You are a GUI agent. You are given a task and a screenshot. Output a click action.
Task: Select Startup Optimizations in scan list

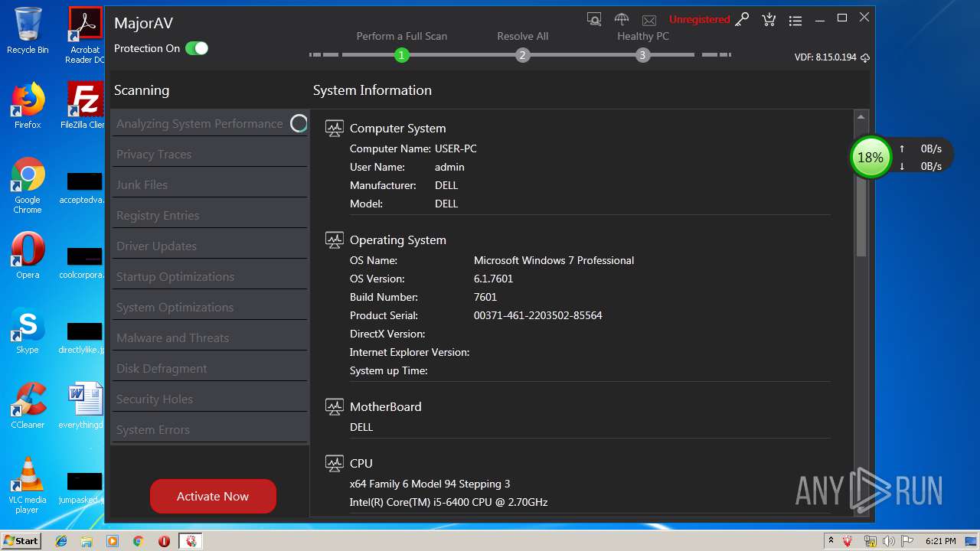pyautogui.click(x=210, y=276)
